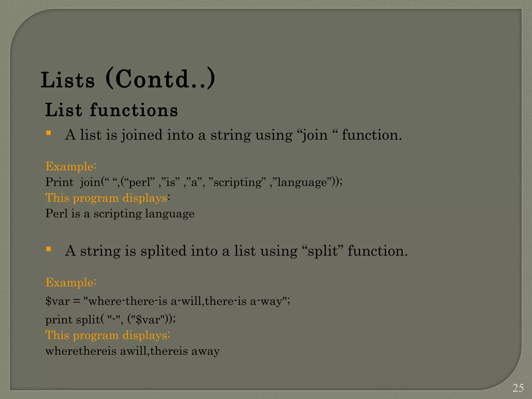Select the output "wherethereis awill,thereis away"
Image resolution: width=532 pixels, height=399 pixels.
pos(132,351)
